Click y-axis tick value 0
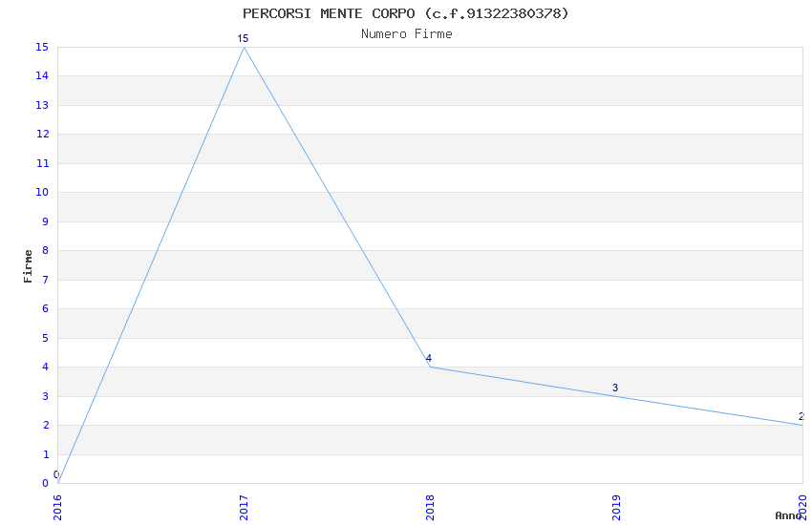Viewport: 812px width, 525px height. click(46, 483)
